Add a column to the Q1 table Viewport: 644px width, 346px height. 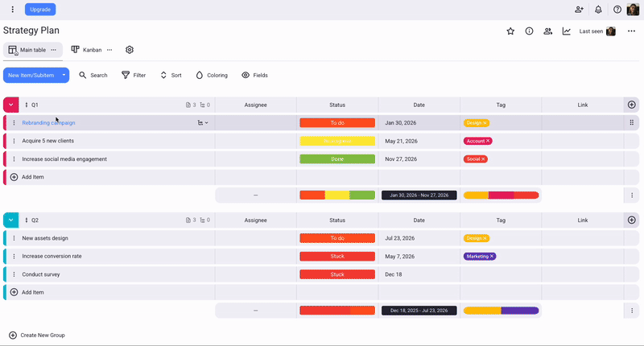[x=631, y=105]
